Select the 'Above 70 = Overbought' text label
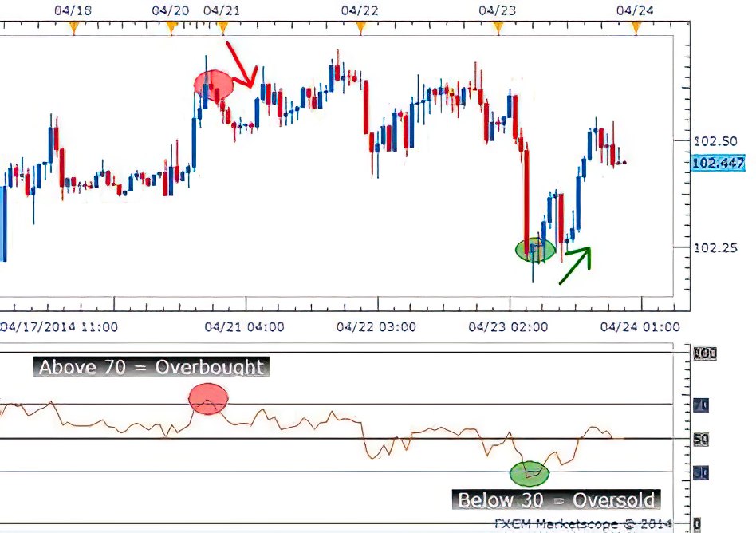The image size is (756, 533). pos(152,367)
